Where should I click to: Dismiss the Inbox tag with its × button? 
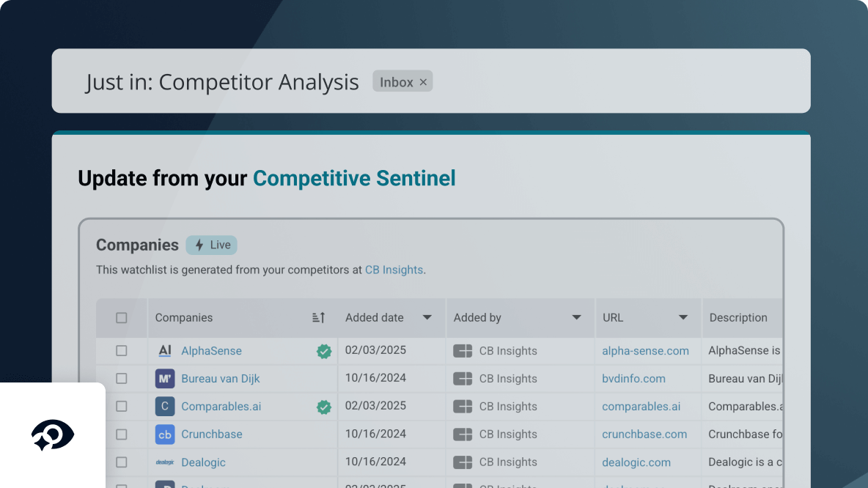tap(423, 81)
